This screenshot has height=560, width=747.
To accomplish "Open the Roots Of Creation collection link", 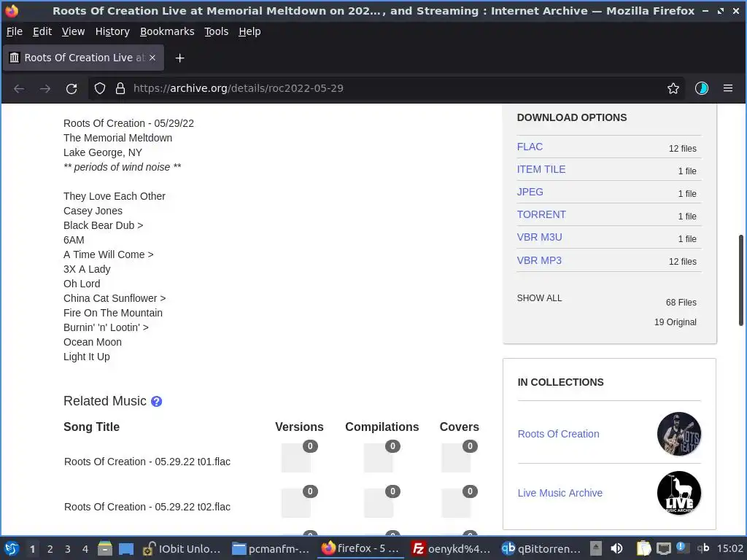I will (x=558, y=434).
